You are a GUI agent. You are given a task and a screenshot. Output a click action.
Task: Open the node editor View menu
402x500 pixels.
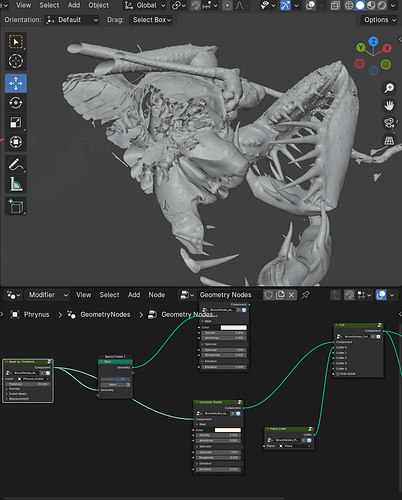click(x=83, y=295)
